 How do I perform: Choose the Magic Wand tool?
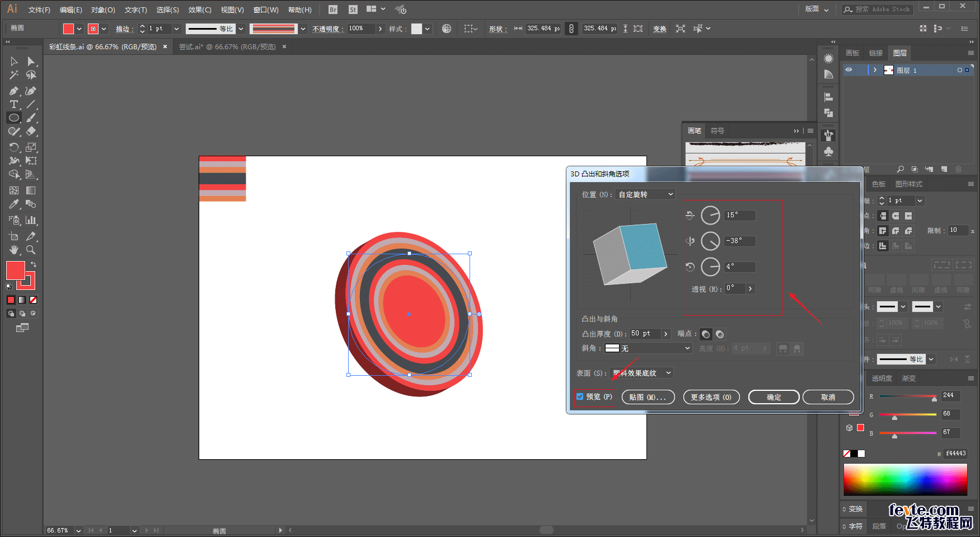[x=13, y=75]
